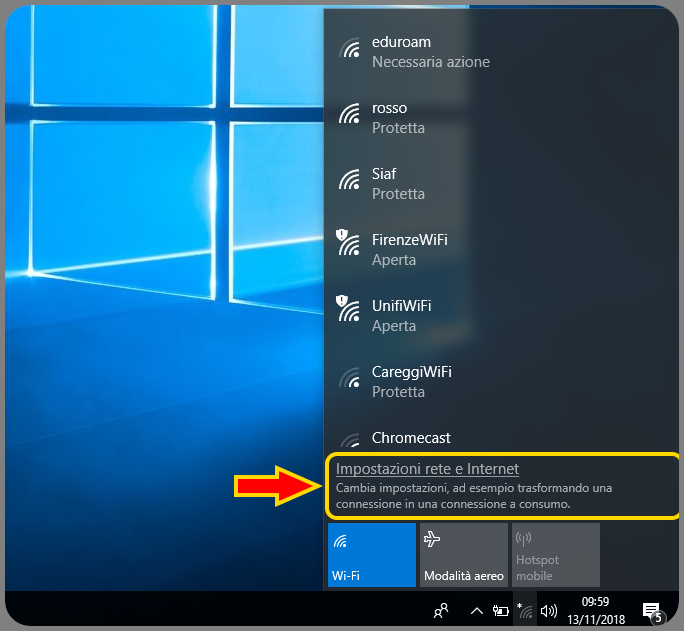Select the eduroam network
Viewport: 684px width, 631px height.
click(x=501, y=52)
